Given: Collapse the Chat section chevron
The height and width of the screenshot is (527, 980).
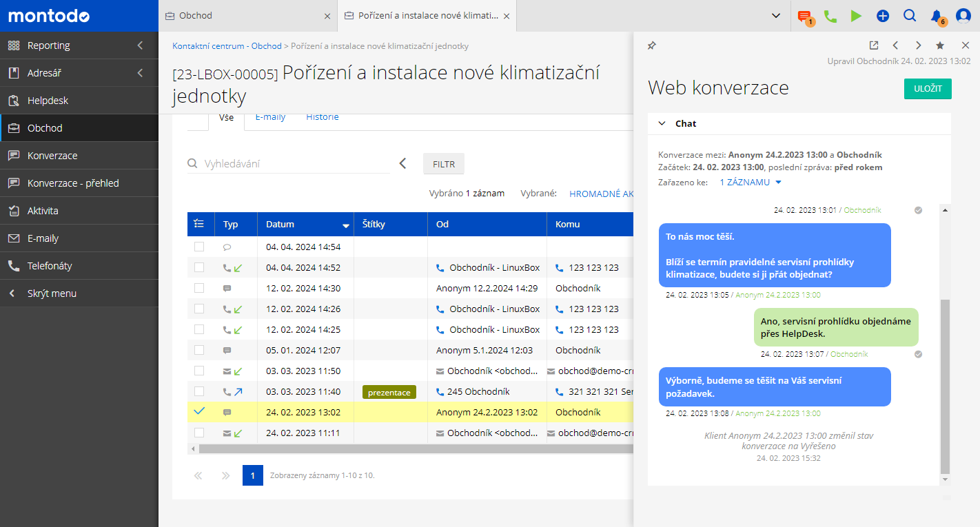Looking at the screenshot, I should point(662,124).
